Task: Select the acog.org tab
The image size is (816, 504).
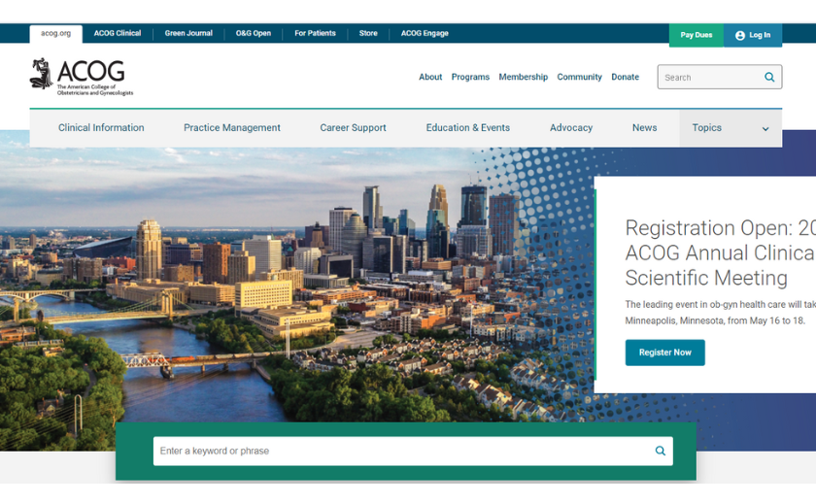Action: point(55,33)
